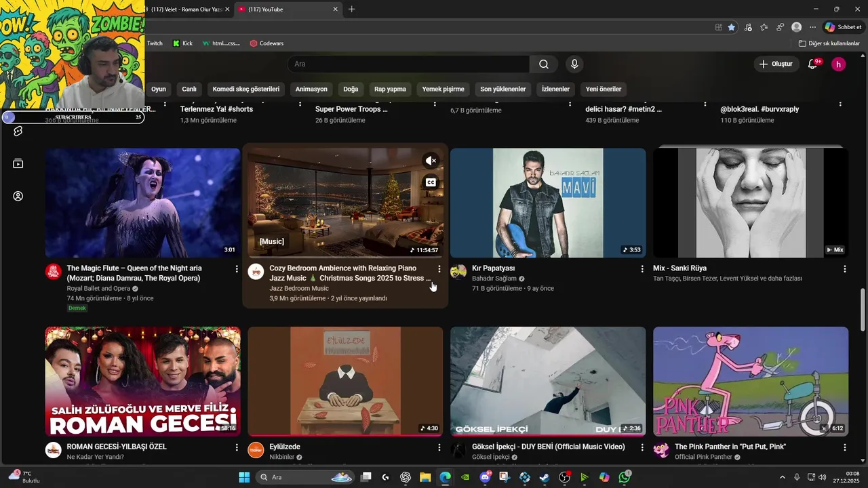Image resolution: width=868 pixels, height=488 pixels.
Task: Open the Kır Papatyası video thumbnail
Action: 548,203
